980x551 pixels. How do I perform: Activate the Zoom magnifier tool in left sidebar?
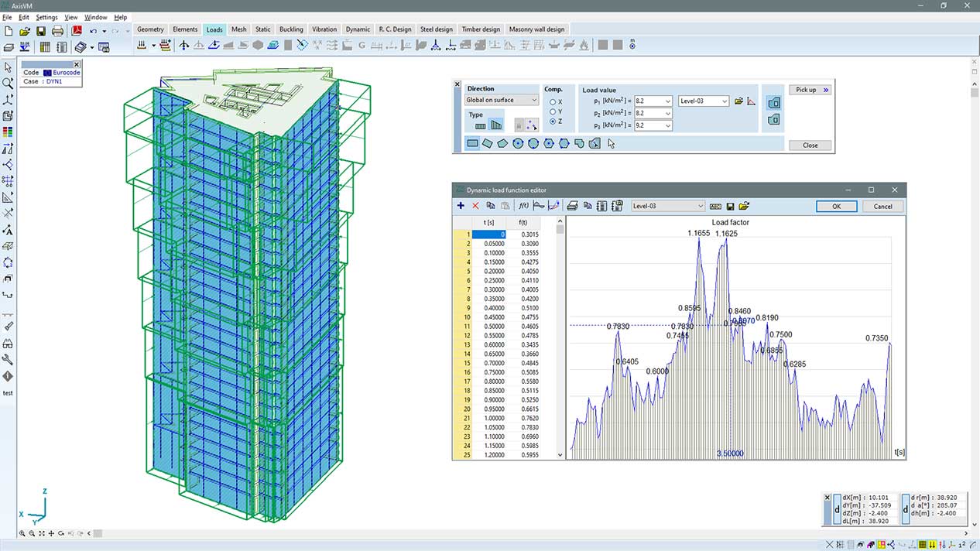[x=8, y=84]
